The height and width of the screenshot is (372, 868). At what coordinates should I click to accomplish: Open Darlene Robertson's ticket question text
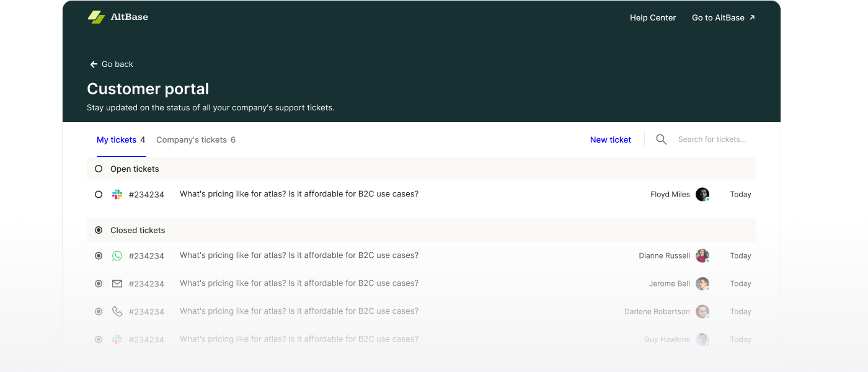(x=299, y=311)
